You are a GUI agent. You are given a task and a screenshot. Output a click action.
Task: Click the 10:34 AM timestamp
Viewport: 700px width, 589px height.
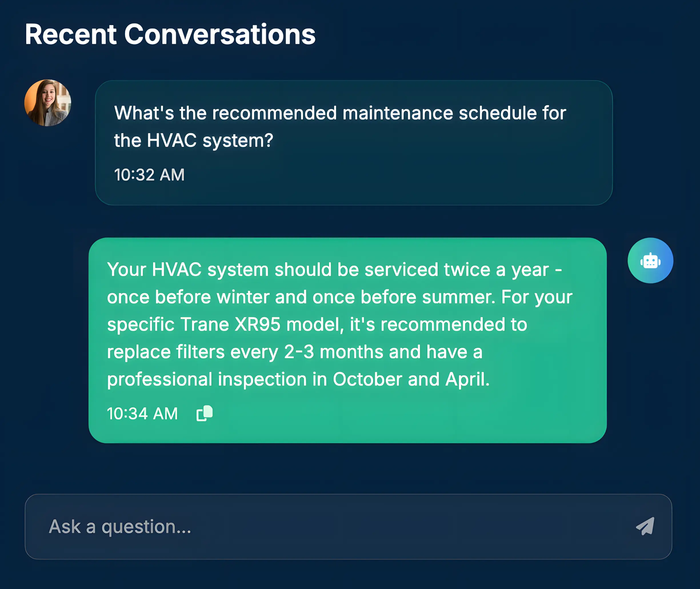[142, 413]
